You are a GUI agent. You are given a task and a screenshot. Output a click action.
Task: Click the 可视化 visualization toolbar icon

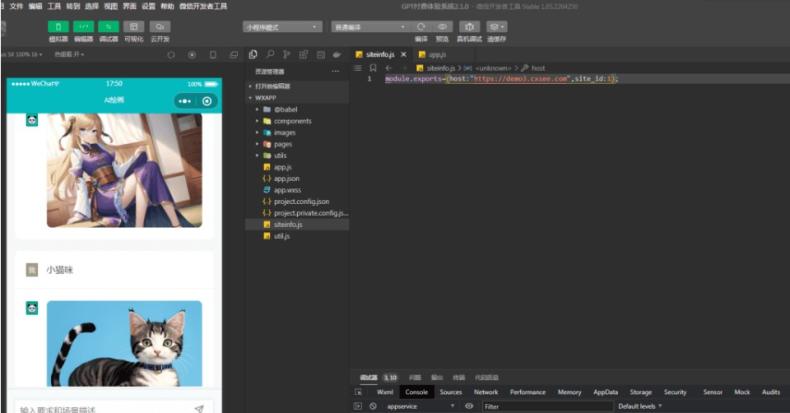pos(133,27)
